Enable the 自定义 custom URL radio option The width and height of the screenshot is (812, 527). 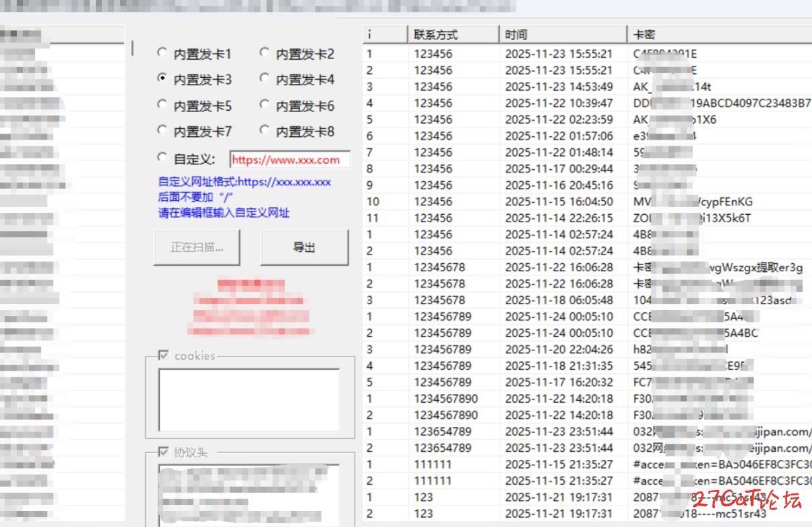point(162,158)
